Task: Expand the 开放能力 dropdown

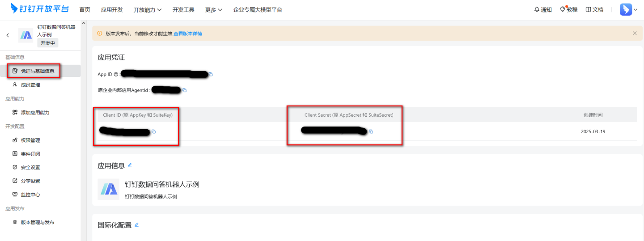Action: pyautogui.click(x=148, y=9)
